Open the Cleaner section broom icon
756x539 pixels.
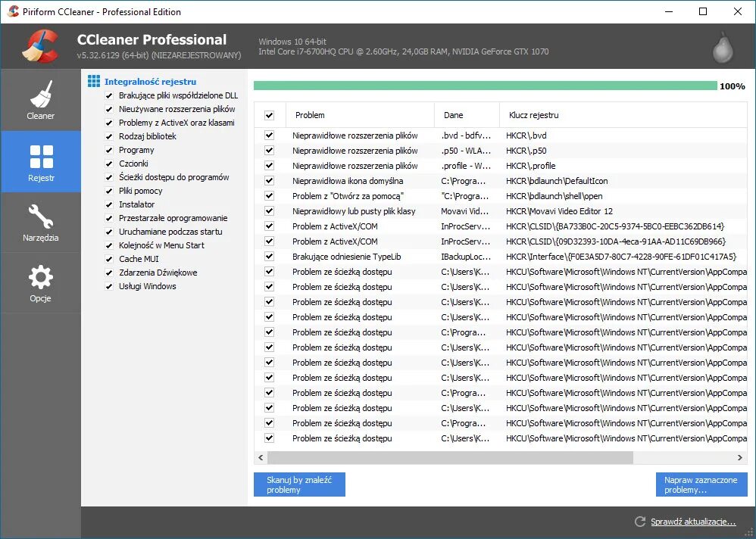(x=40, y=94)
